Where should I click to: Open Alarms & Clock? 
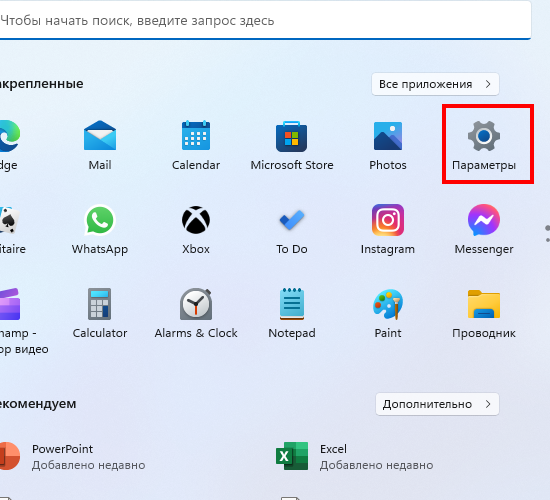tap(196, 313)
